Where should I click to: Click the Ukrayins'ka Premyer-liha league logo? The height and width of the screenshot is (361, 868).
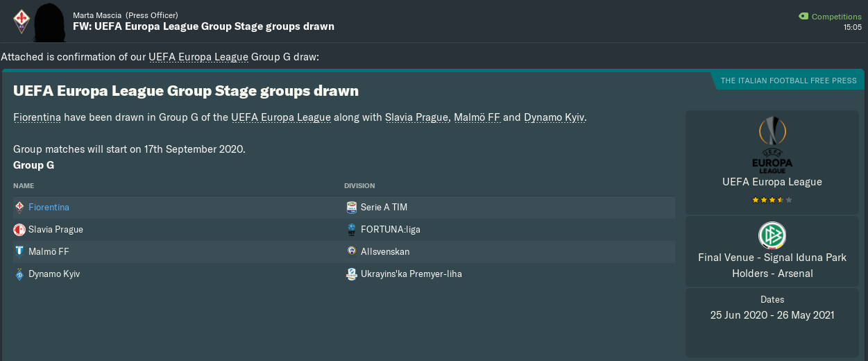click(x=352, y=274)
